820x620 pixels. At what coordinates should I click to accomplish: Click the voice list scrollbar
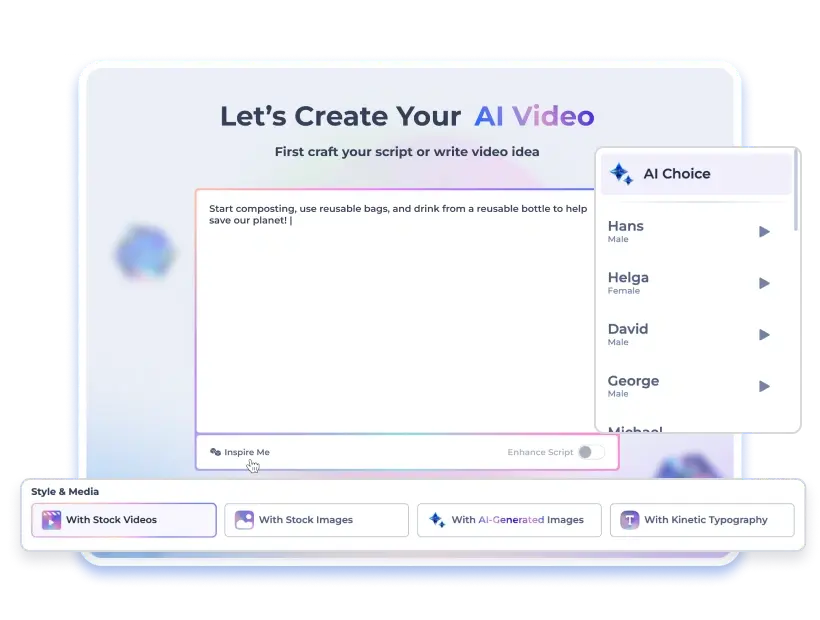click(796, 200)
